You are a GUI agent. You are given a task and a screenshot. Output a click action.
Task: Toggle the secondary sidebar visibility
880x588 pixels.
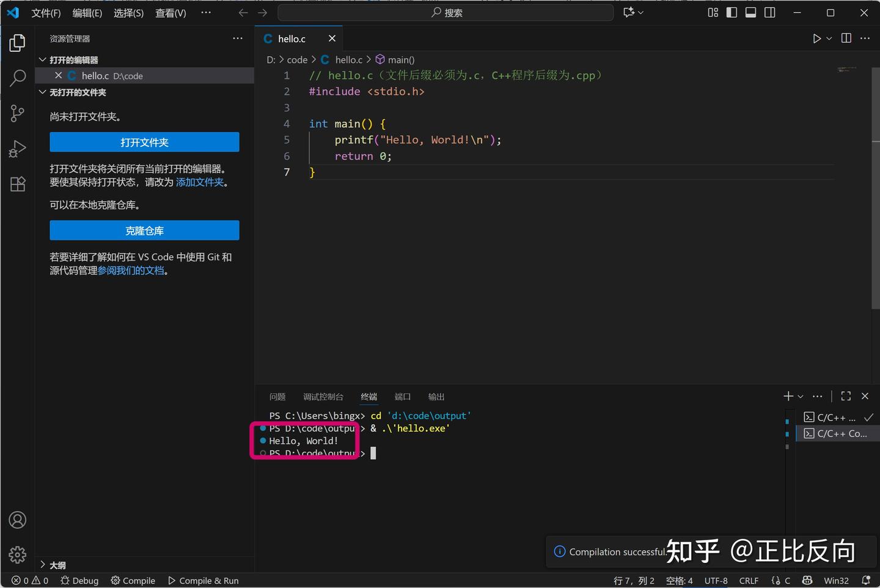[x=769, y=12]
